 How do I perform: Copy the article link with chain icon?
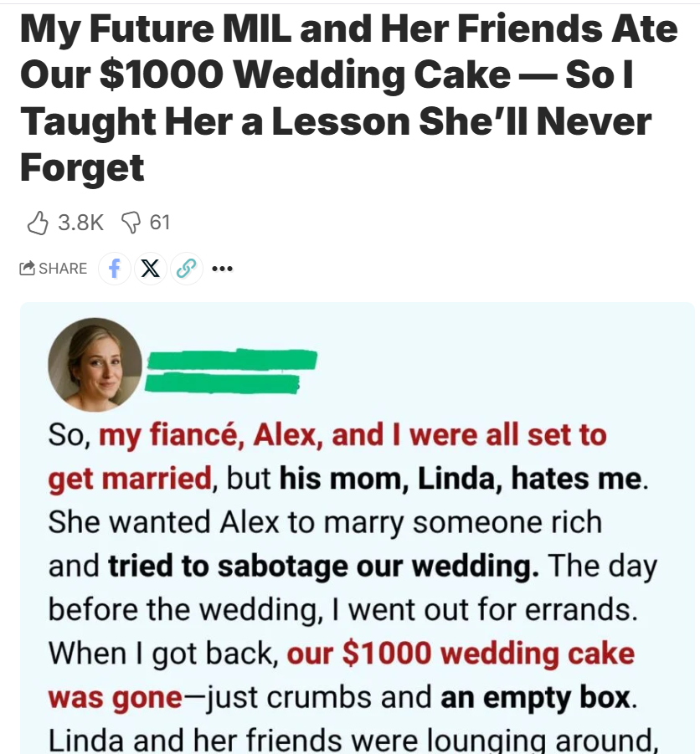pyautogui.click(x=187, y=269)
